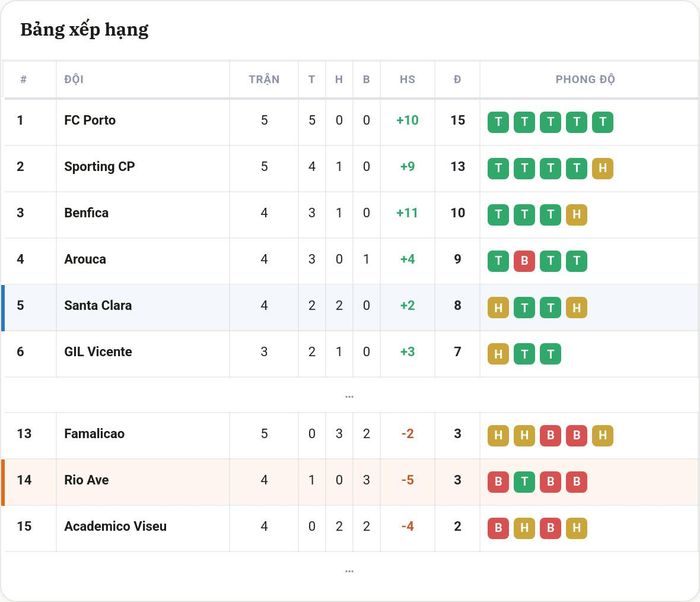
Task: Sort by the Đ points column header
Action: point(457,79)
